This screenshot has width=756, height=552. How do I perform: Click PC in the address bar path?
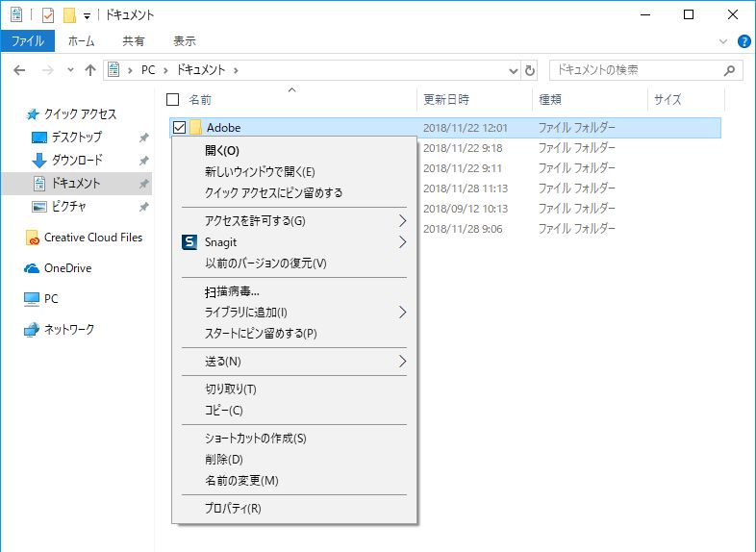pos(148,70)
